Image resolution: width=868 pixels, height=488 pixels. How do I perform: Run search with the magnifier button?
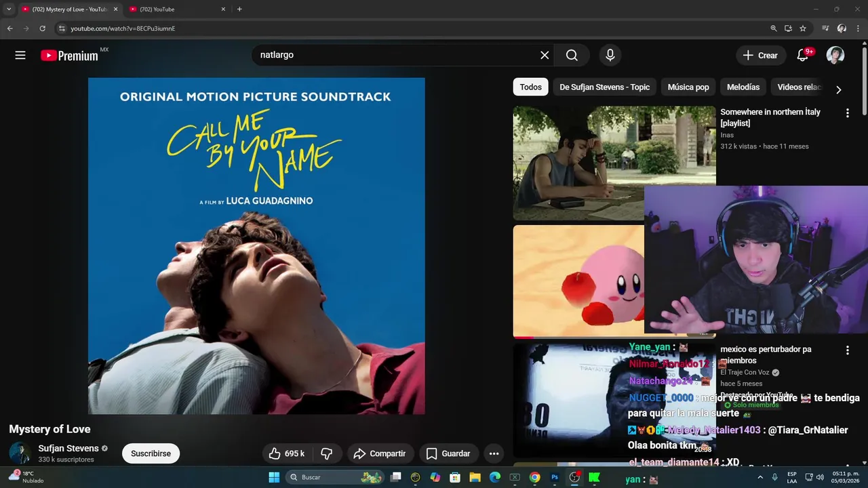click(x=572, y=56)
